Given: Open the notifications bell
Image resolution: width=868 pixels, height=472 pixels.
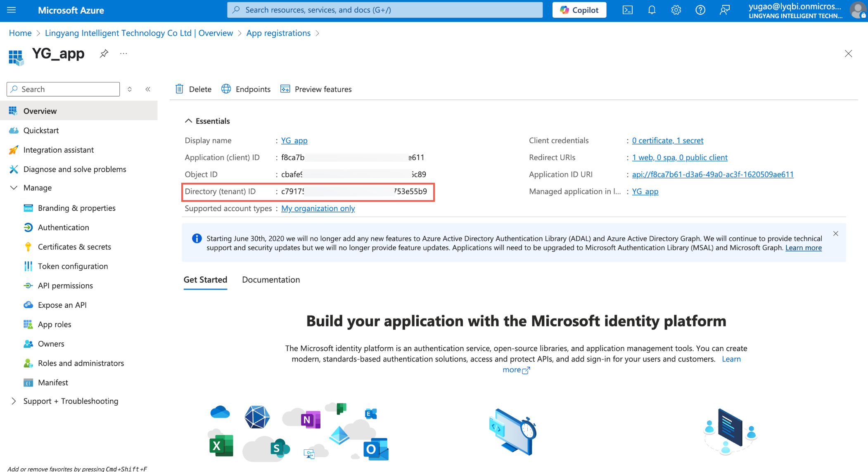Looking at the screenshot, I should tap(652, 10).
